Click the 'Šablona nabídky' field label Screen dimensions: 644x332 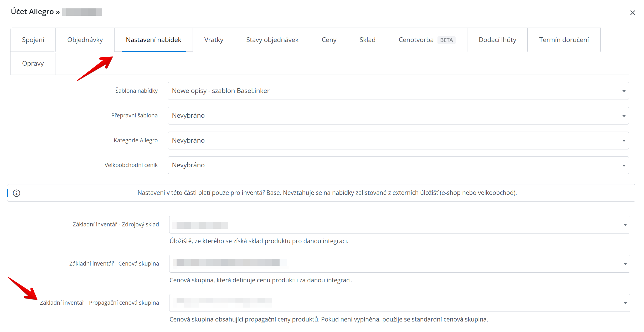136,91
